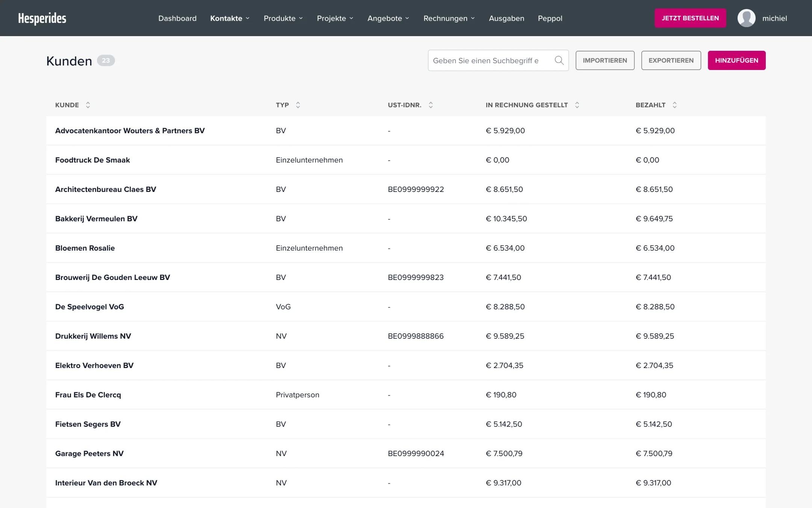Open Elektro Verhoeven BV
Viewport: 812px width, 508px height.
click(94, 365)
